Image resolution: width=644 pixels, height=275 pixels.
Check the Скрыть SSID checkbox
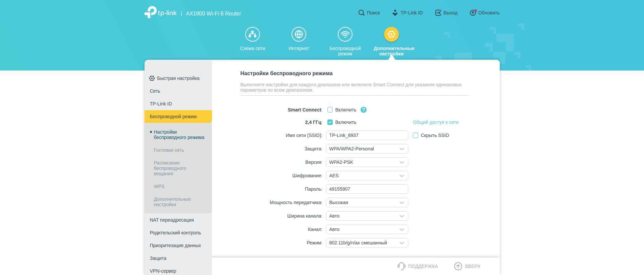[416, 135]
